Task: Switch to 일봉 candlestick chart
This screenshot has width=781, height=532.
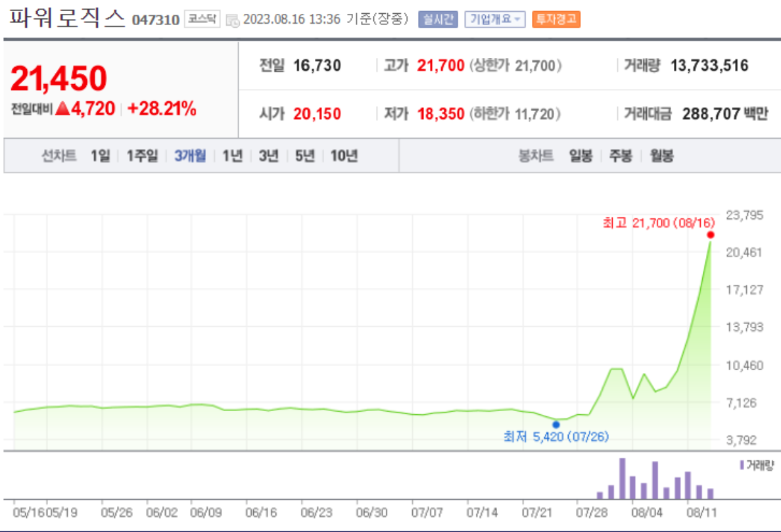Action: point(580,156)
